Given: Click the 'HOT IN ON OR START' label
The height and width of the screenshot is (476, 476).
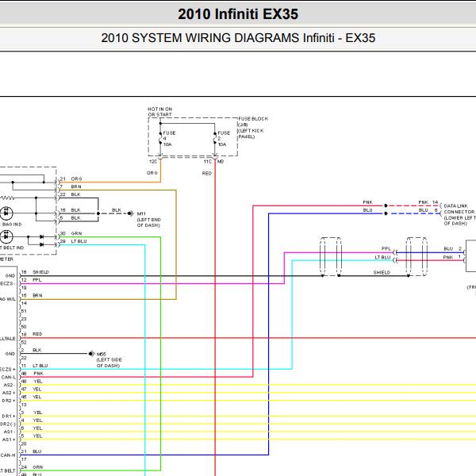Looking at the screenshot, I should pyautogui.click(x=160, y=112).
